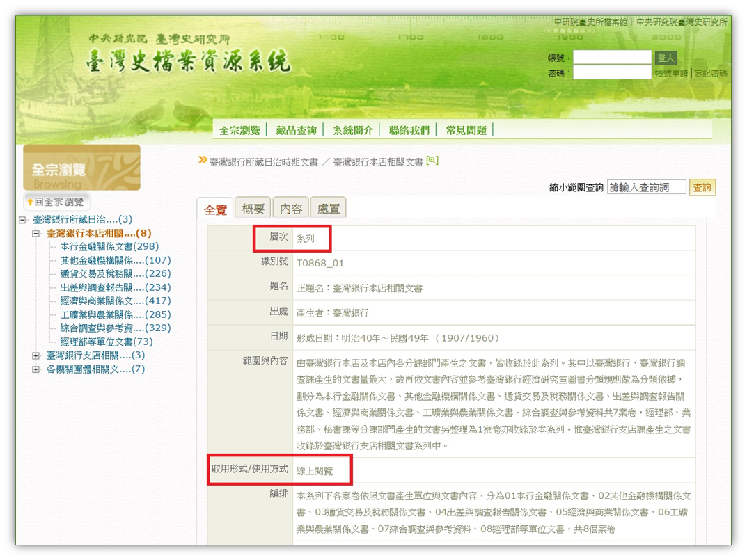Expand the 各機關團體相關文 tree node
The height and width of the screenshot is (560, 747).
(36, 369)
